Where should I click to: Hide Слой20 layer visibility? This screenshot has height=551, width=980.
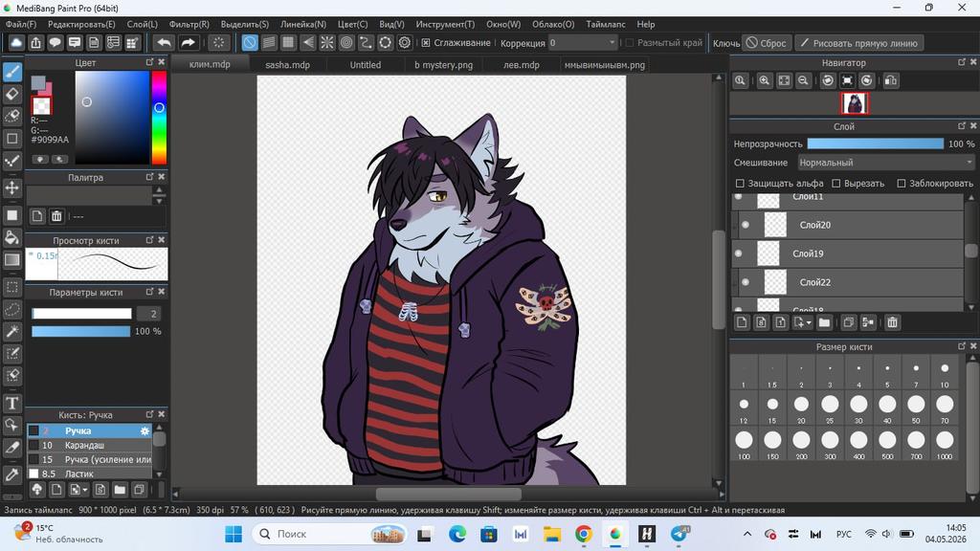click(x=745, y=225)
